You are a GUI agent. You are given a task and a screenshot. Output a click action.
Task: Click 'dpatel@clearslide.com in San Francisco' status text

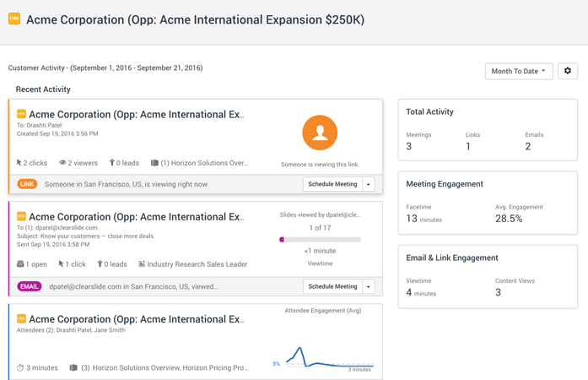133,286
